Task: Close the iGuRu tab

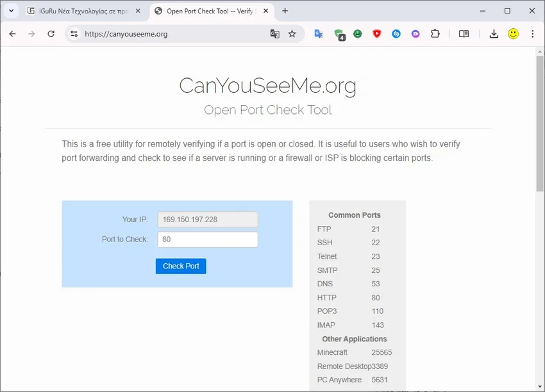Action: pyautogui.click(x=138, y=11)
